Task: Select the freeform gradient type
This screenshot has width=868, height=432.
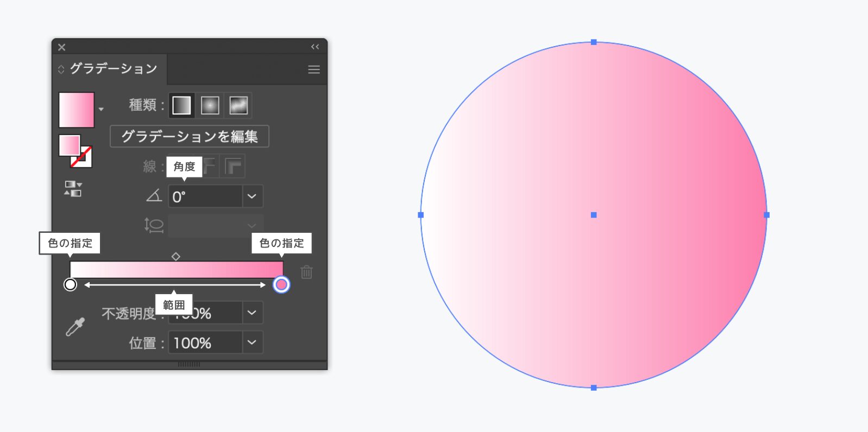Action: pyautogui.click(x=238, y=105)
